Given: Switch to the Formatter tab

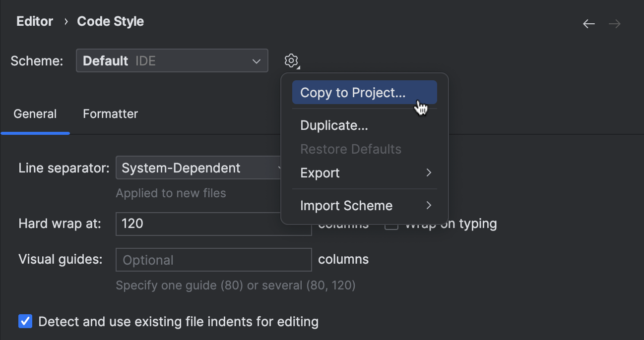Looking at the screenshot, I should (110, 113).
